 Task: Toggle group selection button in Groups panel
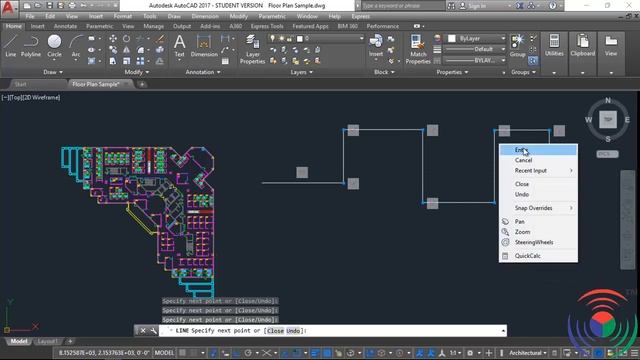click(533, 61)
